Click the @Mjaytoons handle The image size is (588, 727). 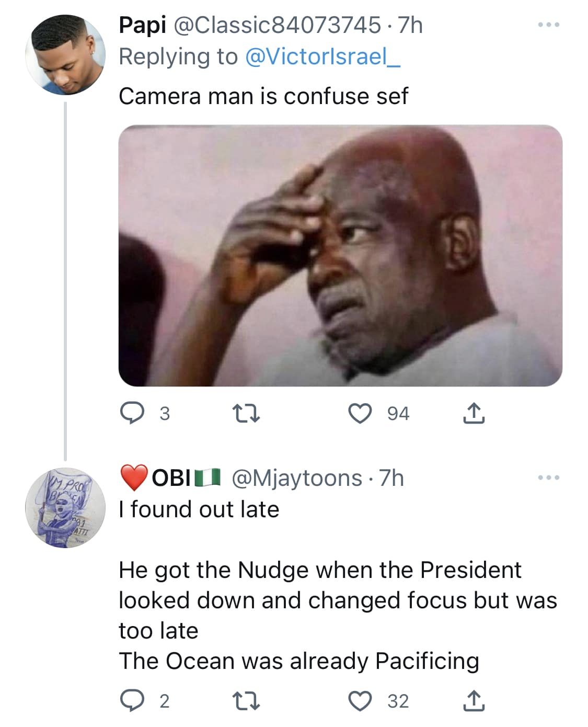pyautogui.click(x=296, y=478)
